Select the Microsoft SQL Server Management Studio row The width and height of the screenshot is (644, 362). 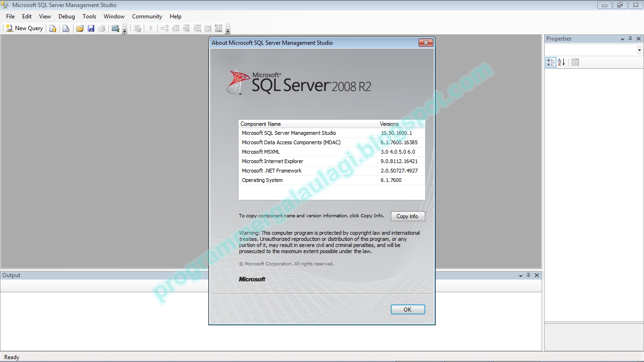coord(332,133)
